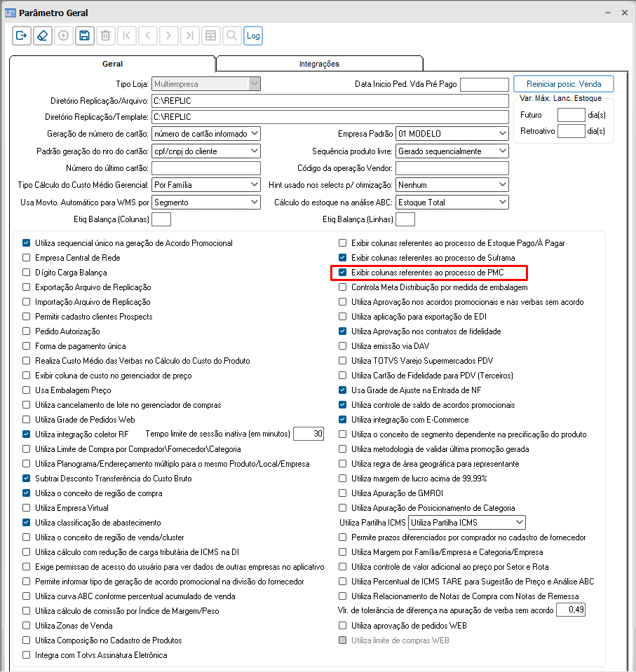The height and width of the screenshot is (672, 636).
Task: Enable Pedido Autorização checkbox
Action: click(x=26, y=331)
